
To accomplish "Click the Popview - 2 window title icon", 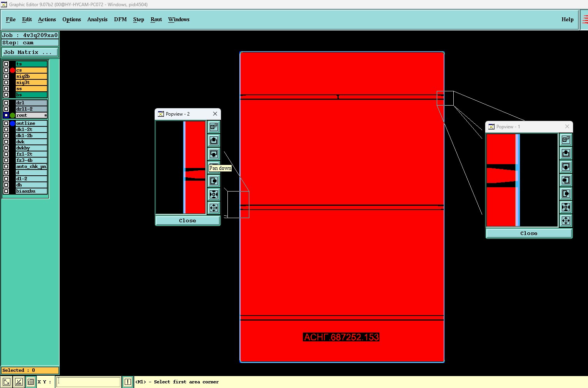I will [x=161, y=114].
